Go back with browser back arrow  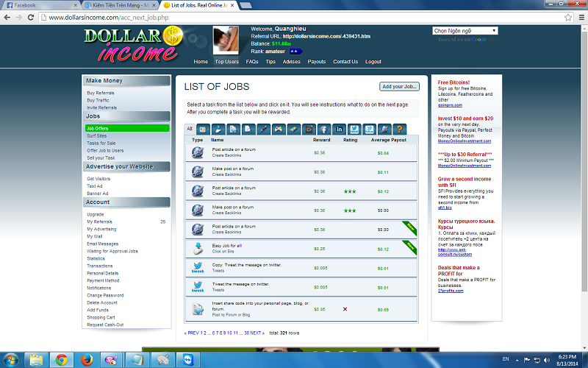[x=7, y=17]
